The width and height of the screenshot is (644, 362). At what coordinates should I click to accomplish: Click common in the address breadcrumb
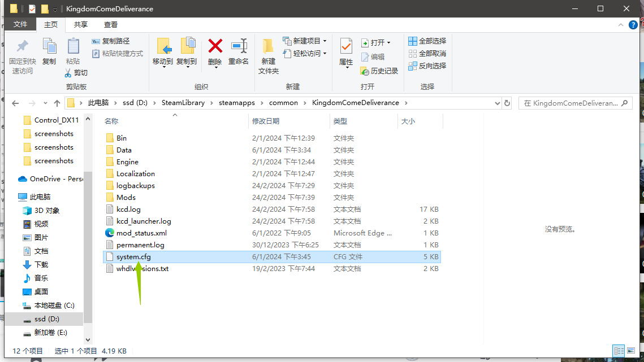(283, 103)
